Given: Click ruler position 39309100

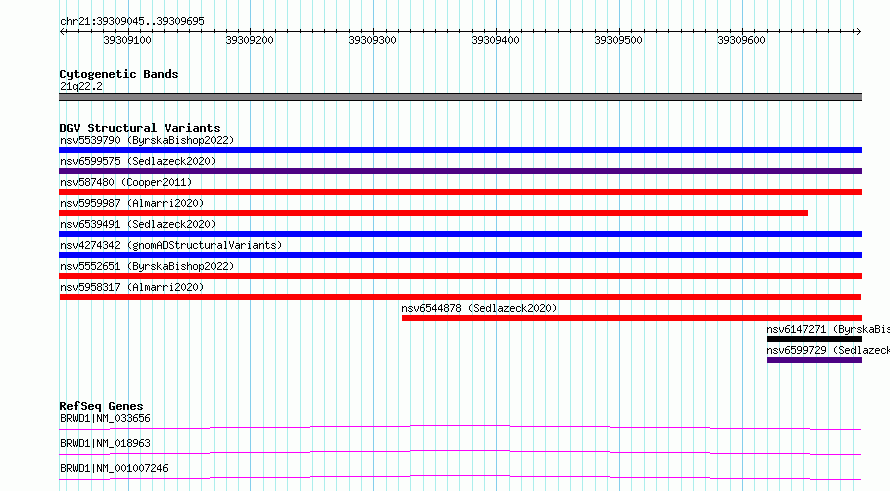Looking at the screenshot, I should (127, 40).
